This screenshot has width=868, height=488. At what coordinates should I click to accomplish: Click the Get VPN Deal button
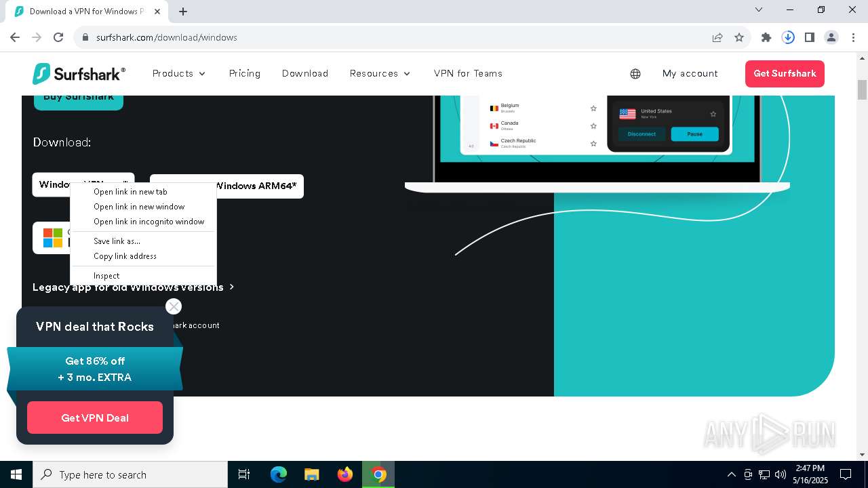tap(95, 418)
